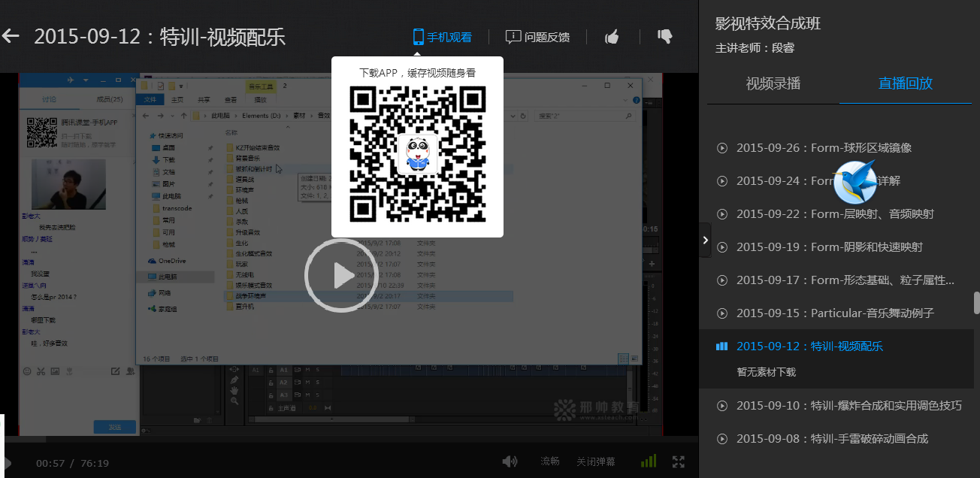Click the thumbs-down dislike icon
980x478 pixels.
point(664,36)
